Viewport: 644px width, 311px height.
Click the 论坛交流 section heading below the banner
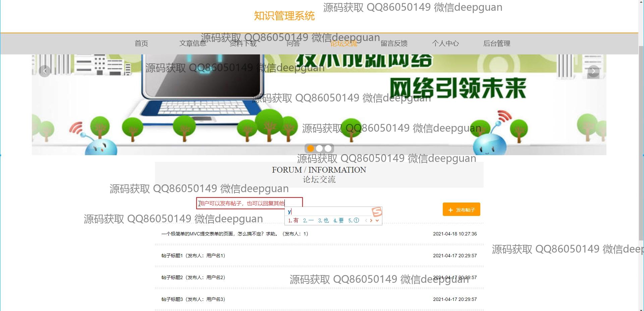click(319, 179)
